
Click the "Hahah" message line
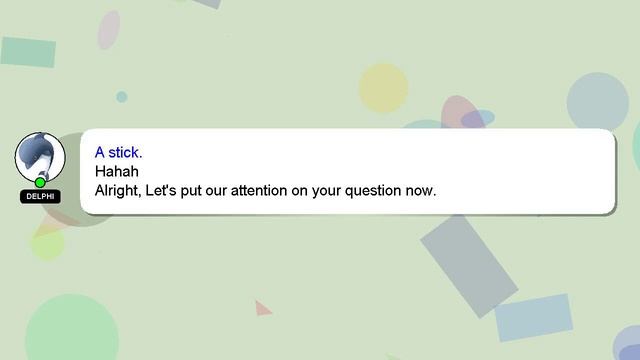click(117, 171)
